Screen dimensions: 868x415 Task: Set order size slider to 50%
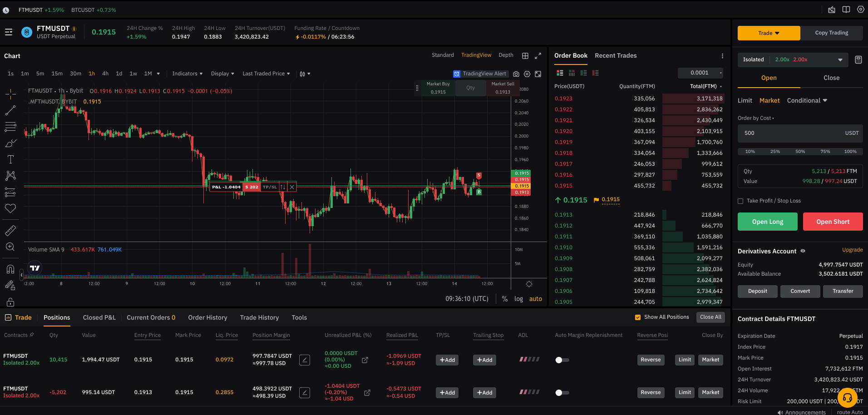[x=800, y=152]
